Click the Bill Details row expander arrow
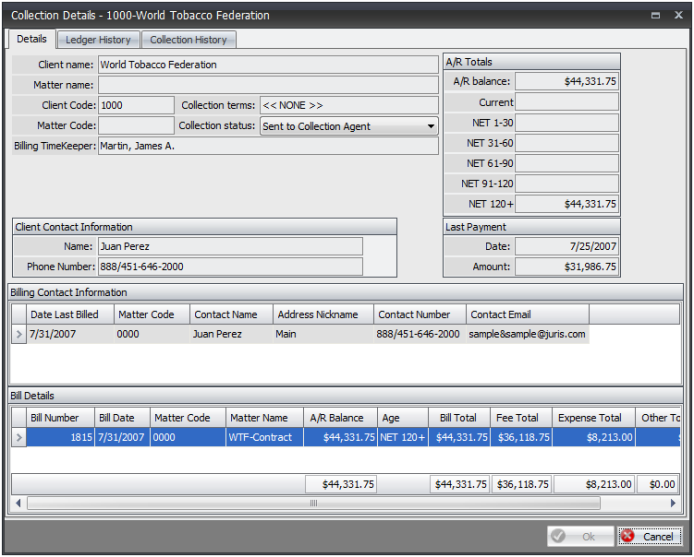This screenshot has width=694, height=557. [x=18, y=437]
